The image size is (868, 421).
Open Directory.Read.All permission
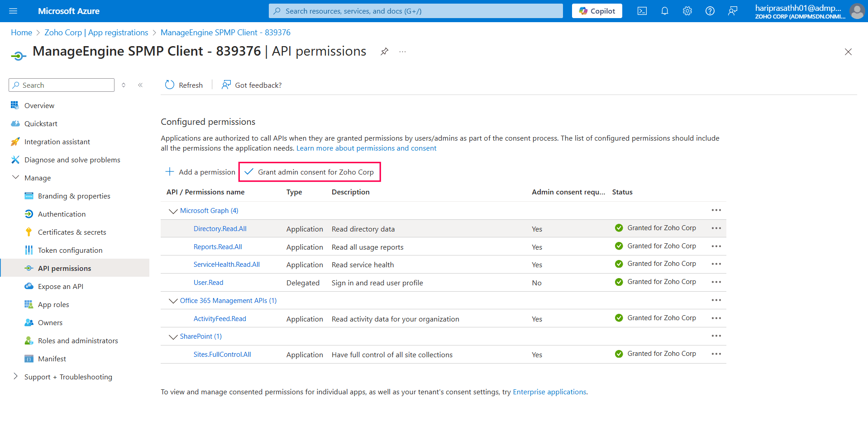[x=220, y=229]
